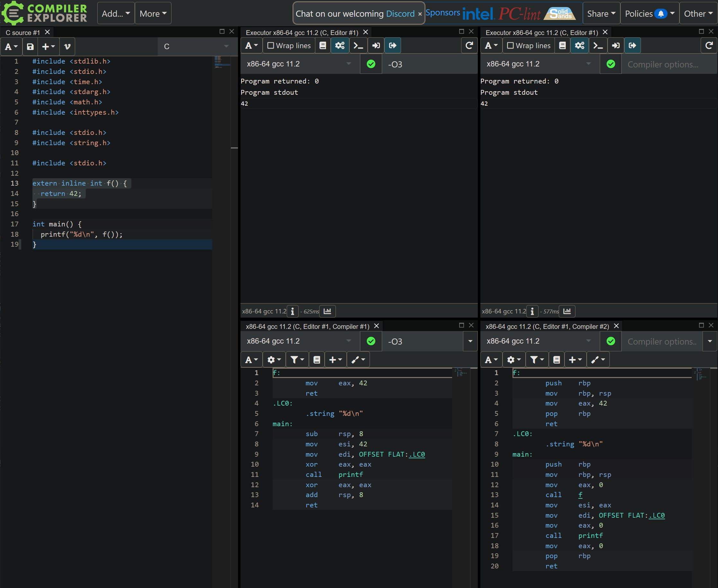
Task: Click libraries book icon in Compiler #1
Action: coord(317,360)
